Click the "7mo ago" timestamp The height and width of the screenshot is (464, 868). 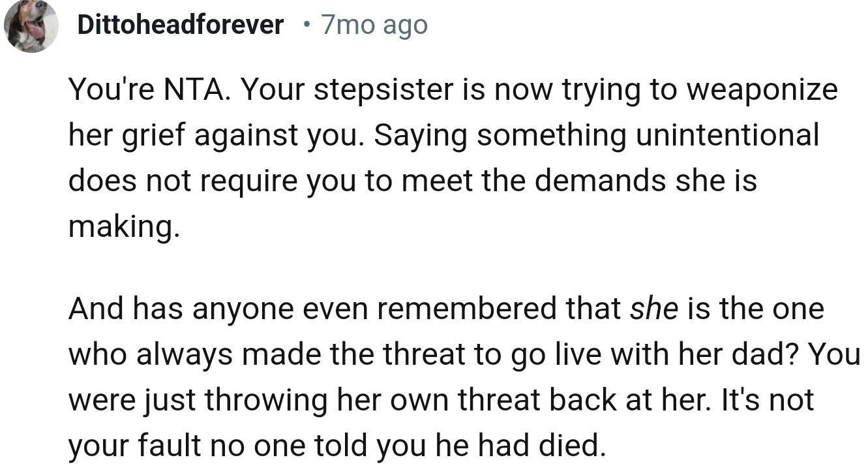374,25
